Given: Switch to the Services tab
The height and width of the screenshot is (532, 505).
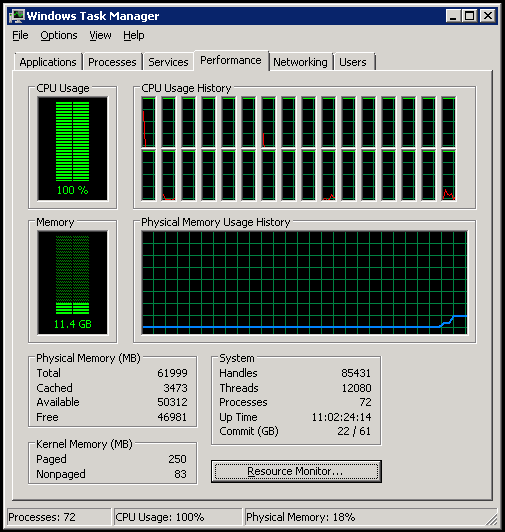Looking at the screenshot, I should [168, 62].
